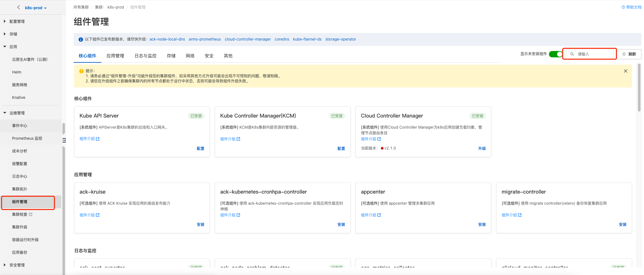This screenshot has width=644, height=275.
Task: Switch to the 日志与监控 tab
Action: pos(145,56)
